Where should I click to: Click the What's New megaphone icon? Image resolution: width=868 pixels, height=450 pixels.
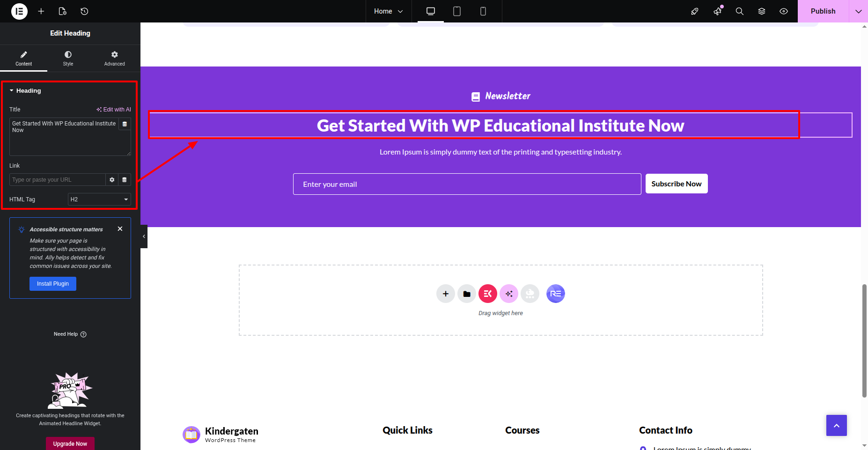(717, 11)
